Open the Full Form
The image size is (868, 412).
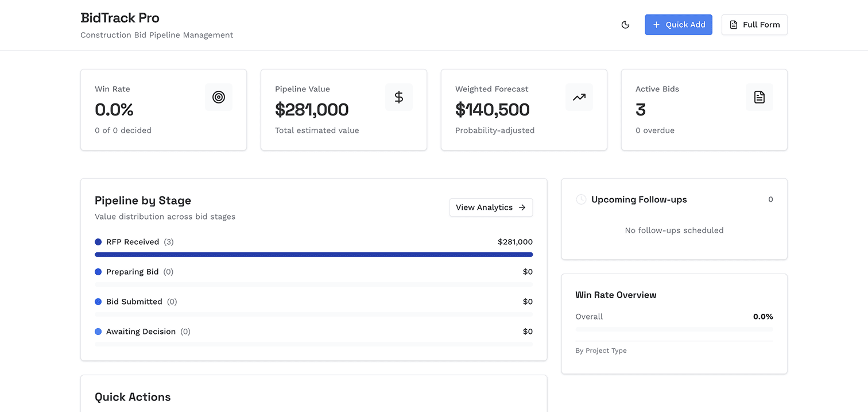[754, 25]
